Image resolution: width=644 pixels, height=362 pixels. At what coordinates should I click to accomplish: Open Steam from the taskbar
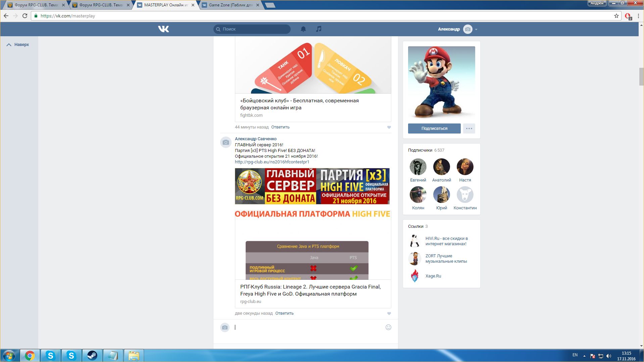point(92,356)
